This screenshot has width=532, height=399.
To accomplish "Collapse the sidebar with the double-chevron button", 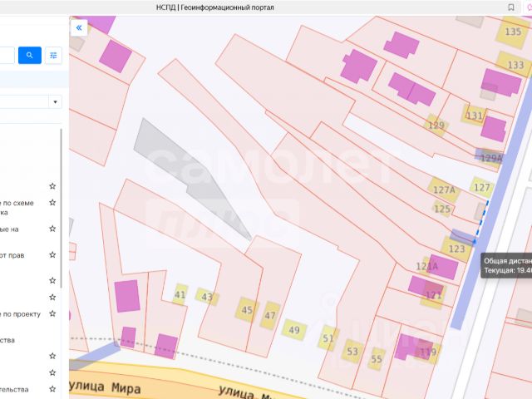I will tap(79, 27).
